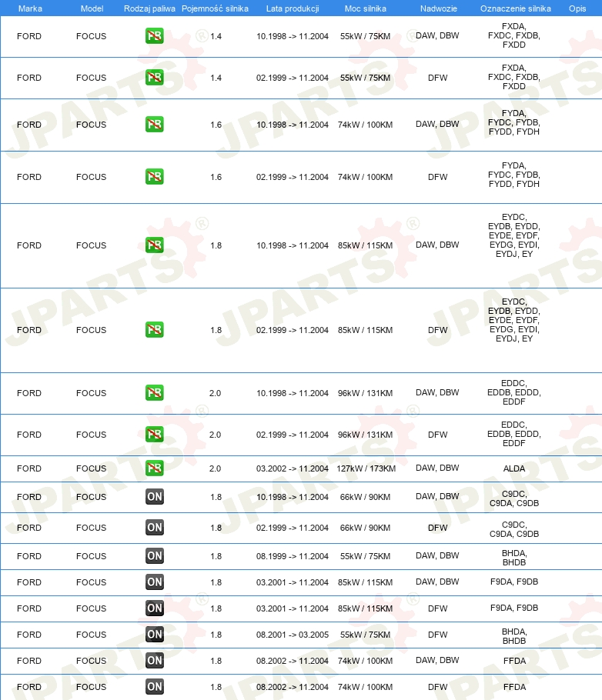Click petrol icon in 2.0 96kW DFW row
Image resolution: width=602 pixels, height=700 pixels.
pos(154,434)
